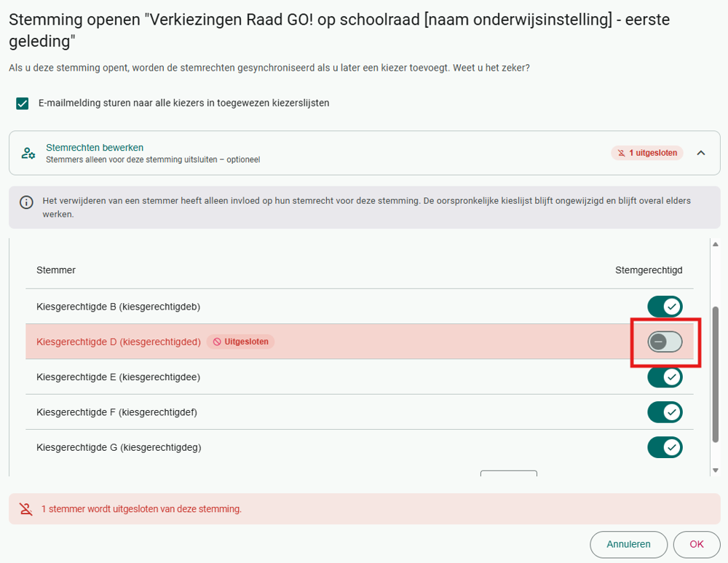Click the '1 uitgesloten' badge
The height and width of the screenshot is (563, 728).
[x=647, y=153]
